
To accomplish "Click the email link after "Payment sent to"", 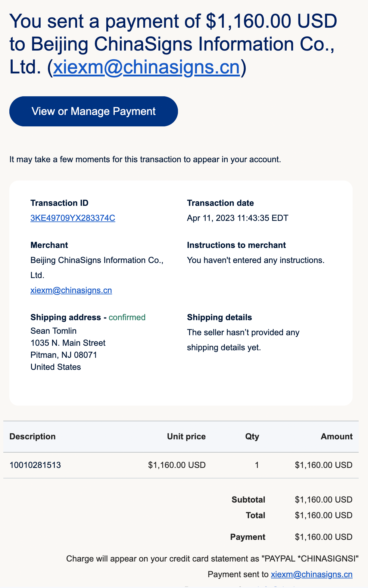I will pyautogui.click(x=312, y=574).
